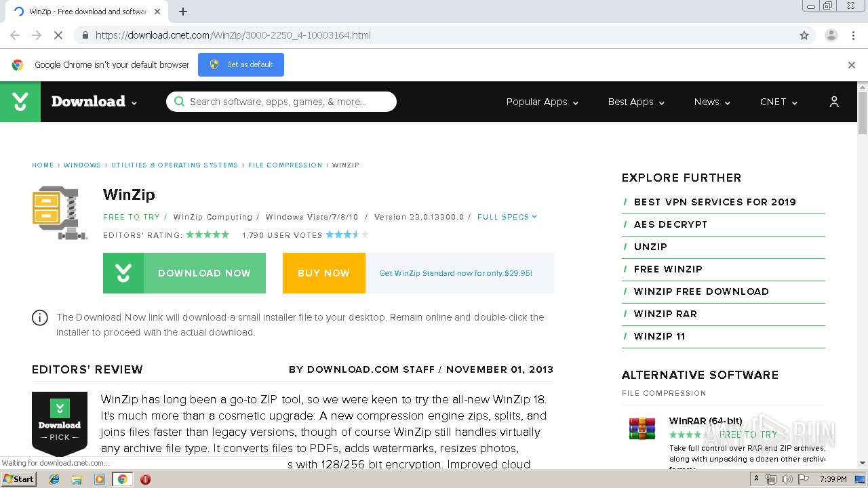Viewport: 868px width, 488px height.
Task: Click the green CNET Download logo icon
Action: [20, 102]
